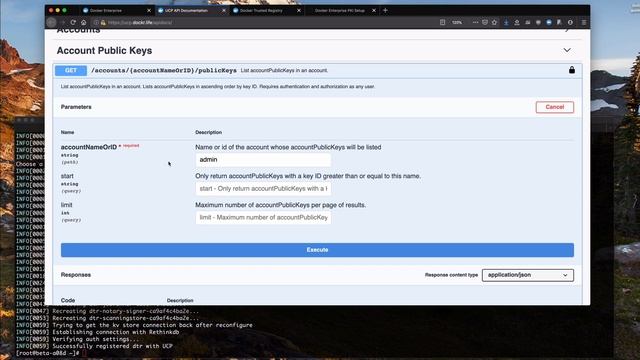Expand the Accounts section chevron
The width and height of the screenshot is (640, 360).
567,30
